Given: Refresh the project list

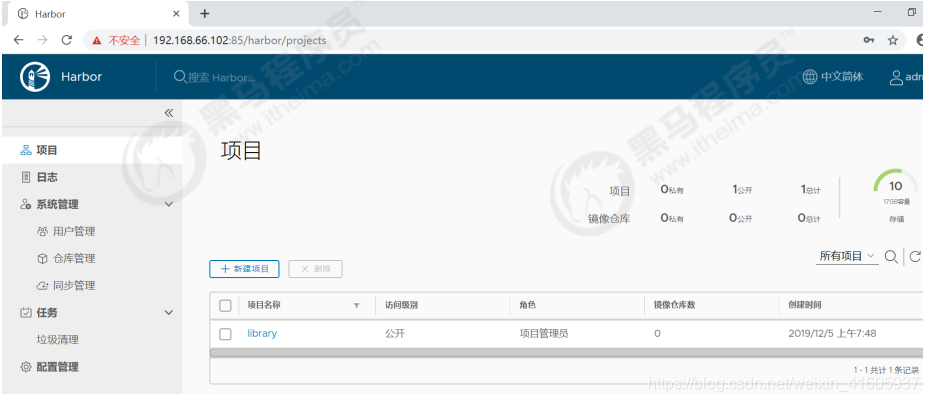Looking at the screenshot, I should [x=915, y=256].
